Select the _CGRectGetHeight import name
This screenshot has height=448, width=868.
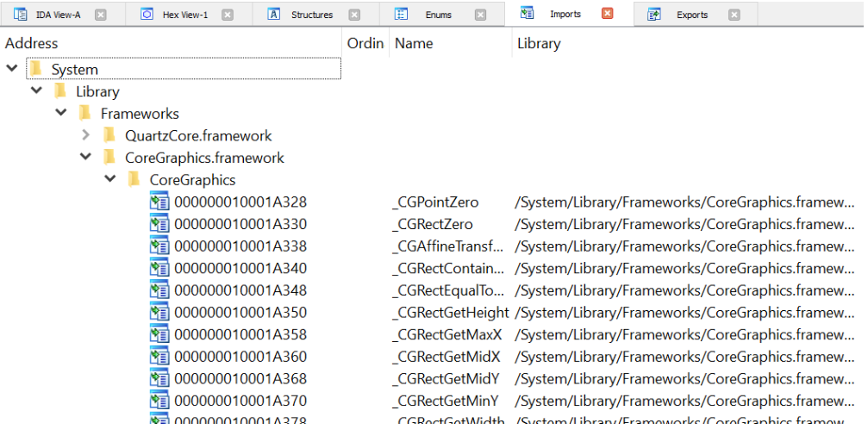coord(451,313)
